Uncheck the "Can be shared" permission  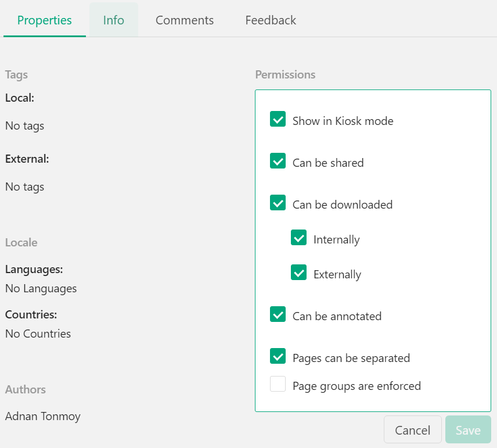pos(278,160)
